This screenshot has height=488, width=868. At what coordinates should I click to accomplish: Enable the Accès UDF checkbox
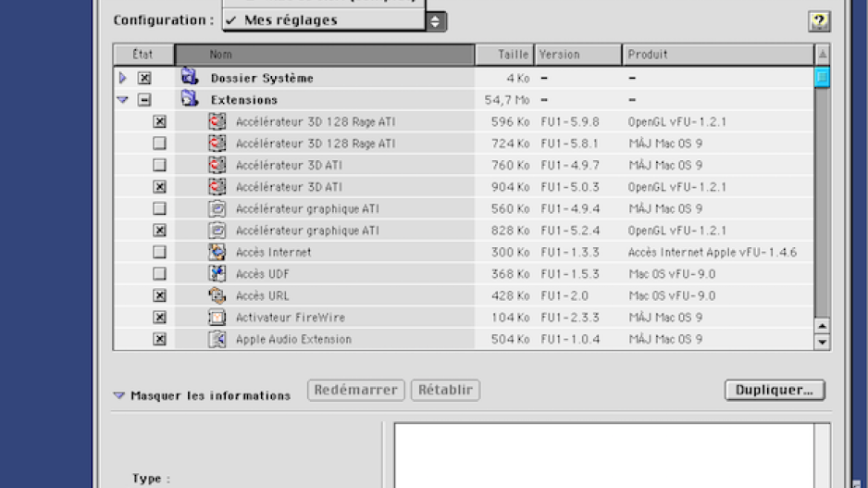point(159,274)
